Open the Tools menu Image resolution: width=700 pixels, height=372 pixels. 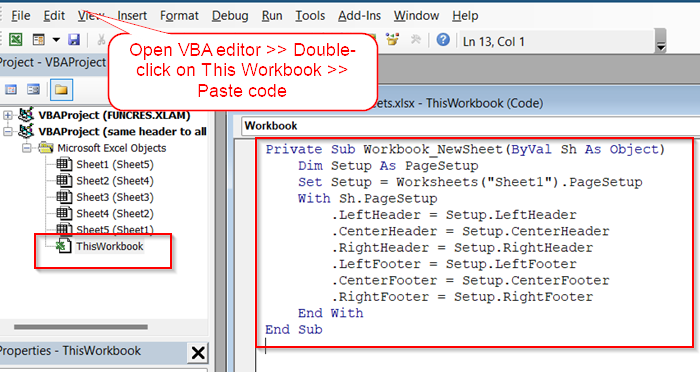pyautogui.click(x=310, y=16)
